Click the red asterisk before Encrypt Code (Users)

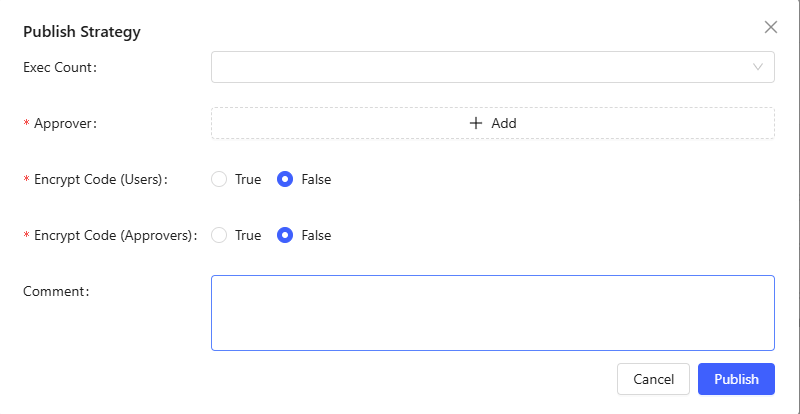click(x=26, y=181)
